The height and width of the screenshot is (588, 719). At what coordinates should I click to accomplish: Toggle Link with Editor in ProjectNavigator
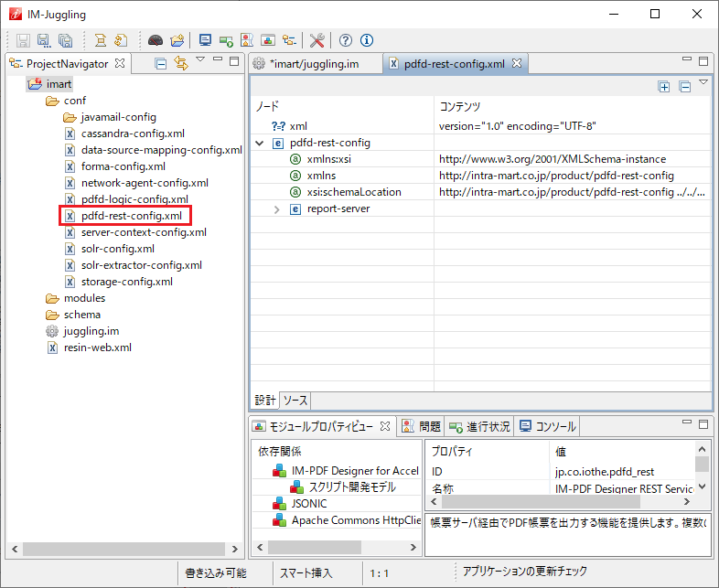[x=181, y=63]
